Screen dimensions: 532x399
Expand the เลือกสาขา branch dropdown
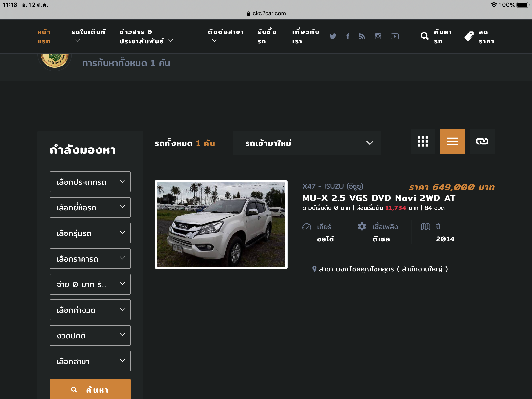90,361
